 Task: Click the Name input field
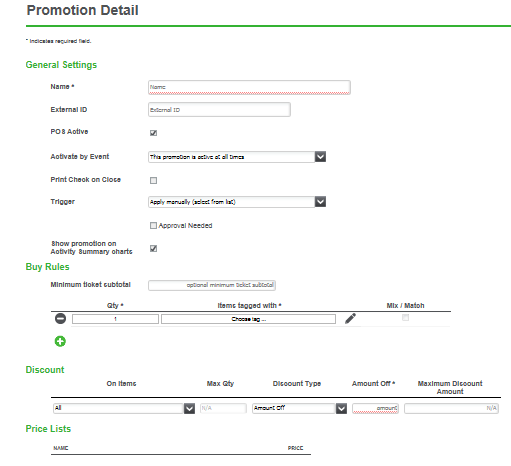249,87
